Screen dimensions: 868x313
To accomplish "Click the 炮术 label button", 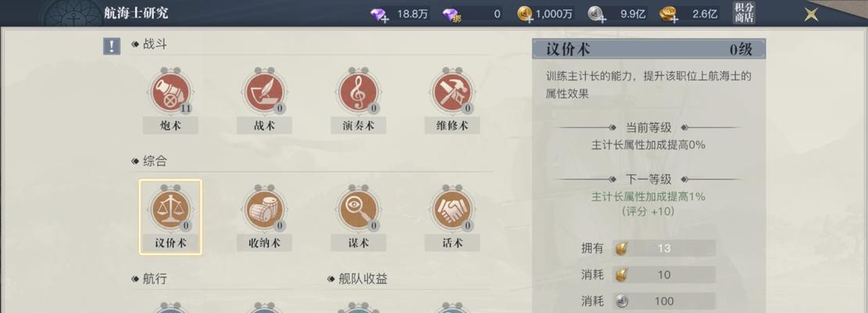I will tap(170, 125).
